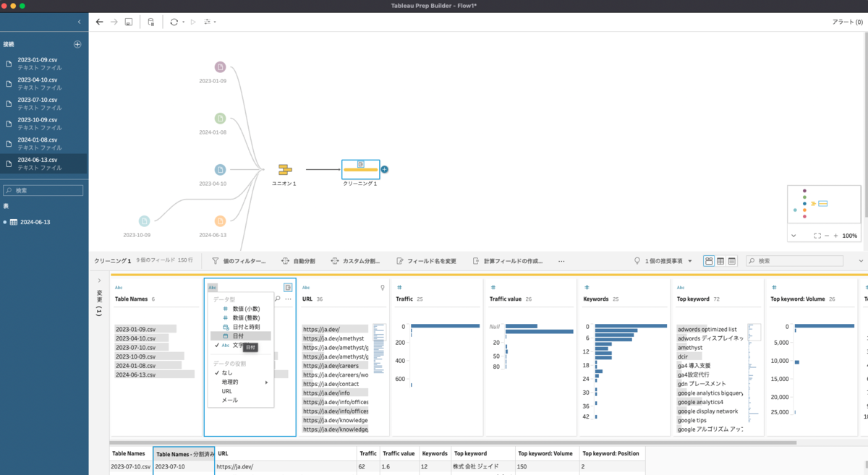Expand 地理的 geographic role submenu
Viewport: 868px width, 475px height.
coord(241,382)
